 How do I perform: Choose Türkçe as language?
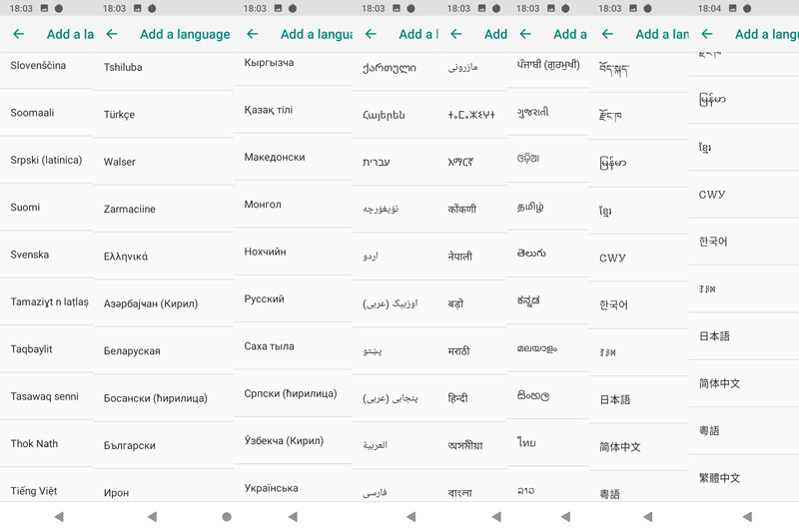coord(119,115)
